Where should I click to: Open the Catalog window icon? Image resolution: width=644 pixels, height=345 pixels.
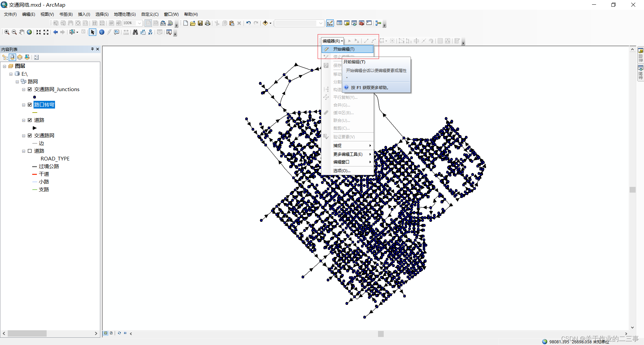(347, 23)
